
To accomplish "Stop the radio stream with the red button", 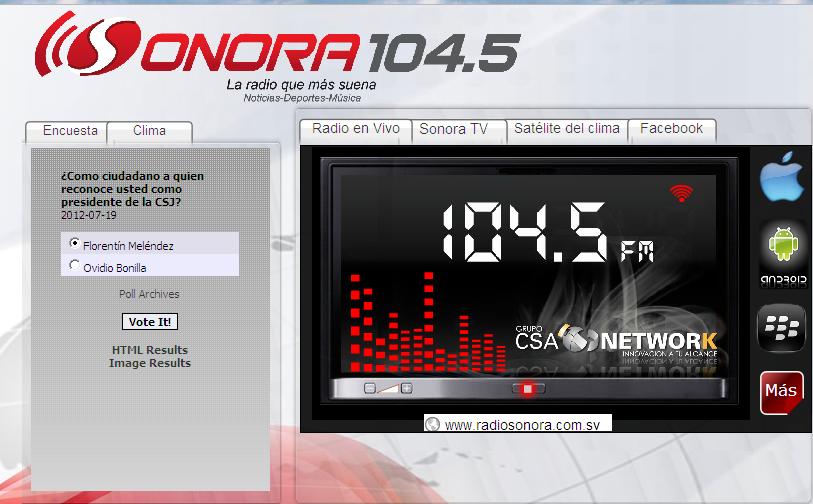I will coord(528,388).
